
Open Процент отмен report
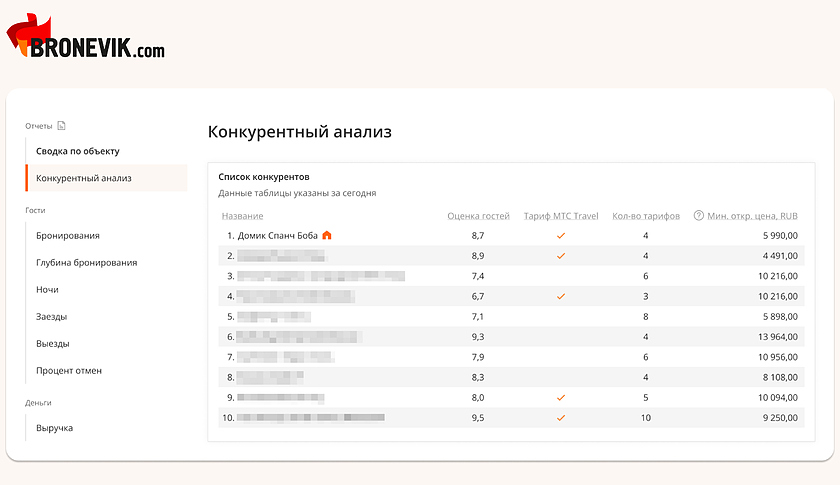pyautogui.click(x=69, y=371)
